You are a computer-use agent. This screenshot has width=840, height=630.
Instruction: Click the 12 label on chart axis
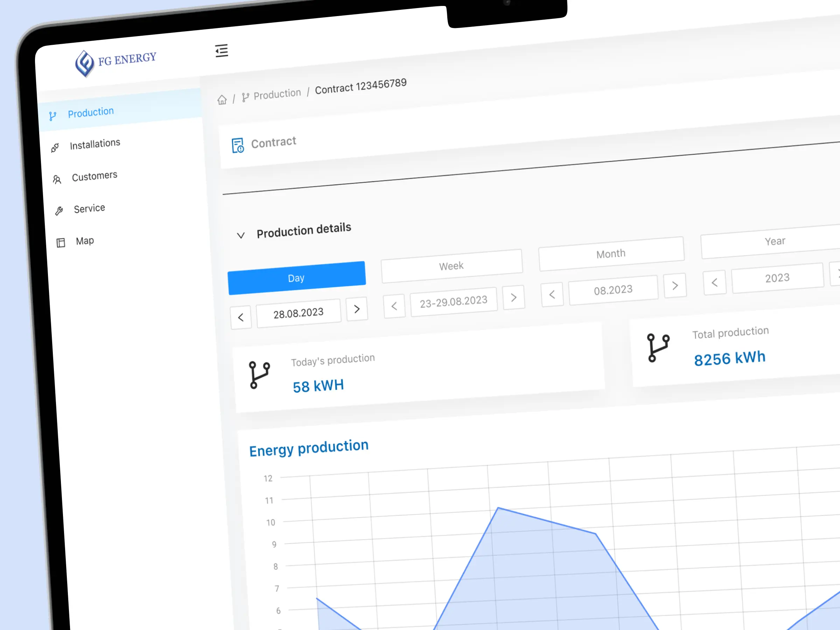[268, 478]
